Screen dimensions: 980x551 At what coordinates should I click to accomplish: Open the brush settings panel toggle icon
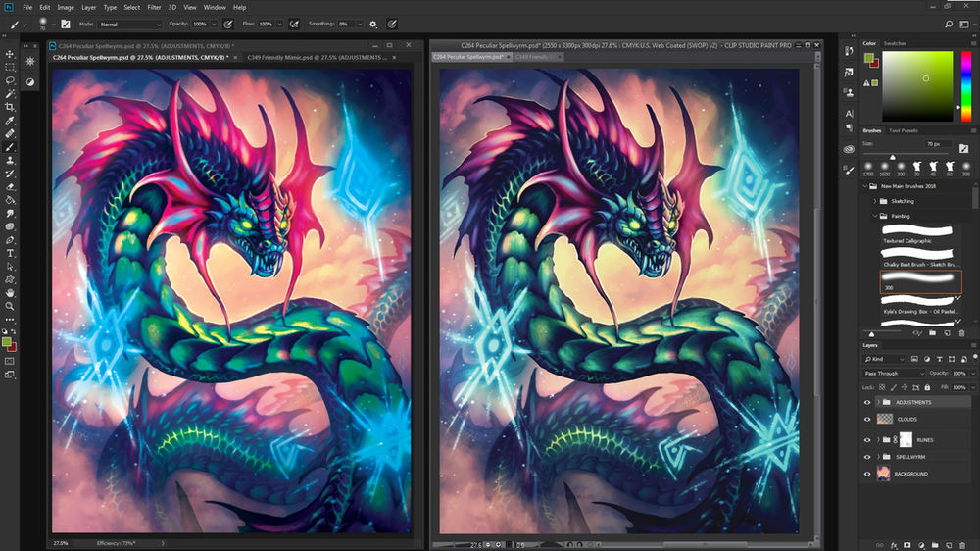65,24
